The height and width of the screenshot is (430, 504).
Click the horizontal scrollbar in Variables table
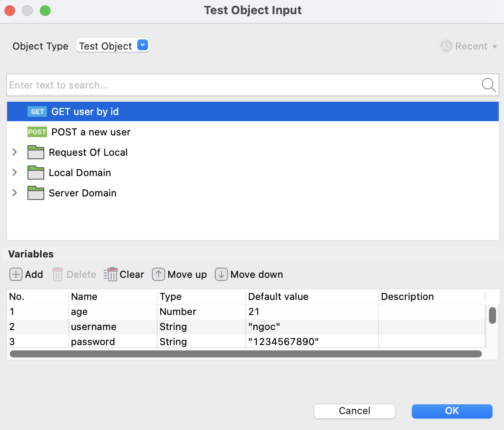tap(245, 354)
